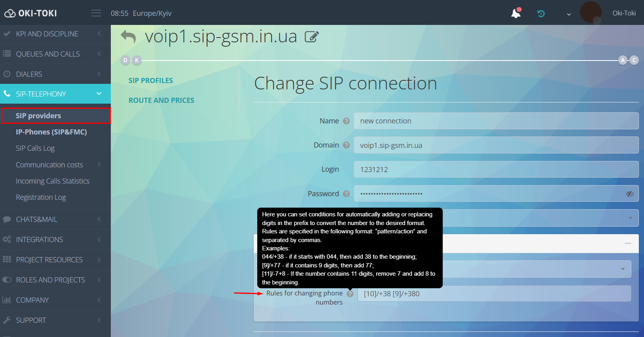Toggle password visibility eye icon
The image size is (644, 337).
point(630,194)
